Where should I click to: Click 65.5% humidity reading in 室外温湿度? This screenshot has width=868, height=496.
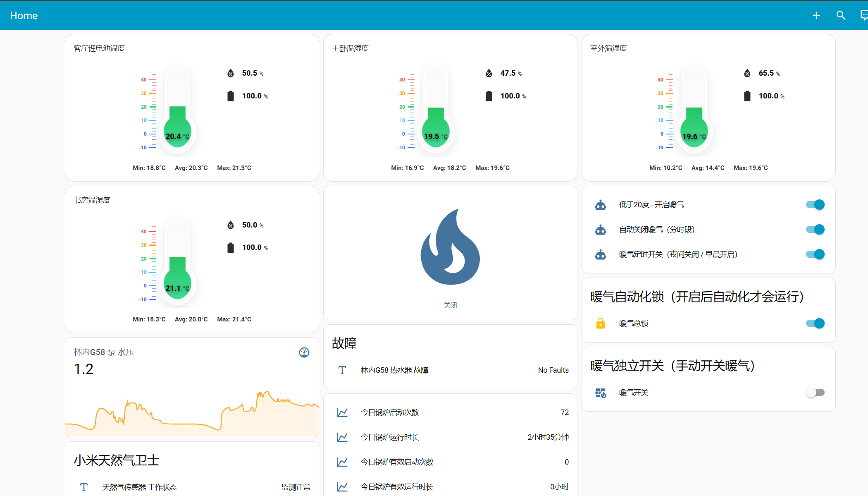pyautogui.click(x=766, y=73)
